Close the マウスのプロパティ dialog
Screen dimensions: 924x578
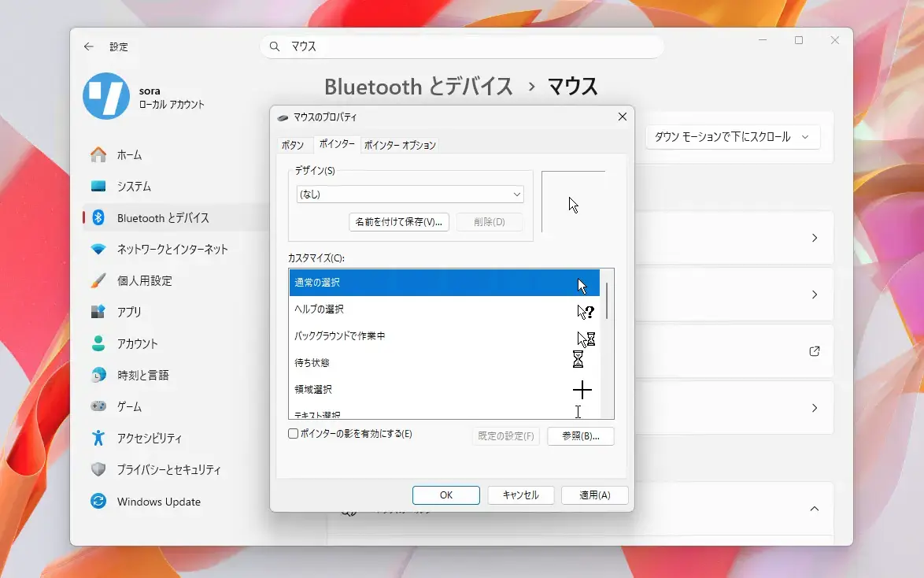pyautogui.click(x=623, y=117)
